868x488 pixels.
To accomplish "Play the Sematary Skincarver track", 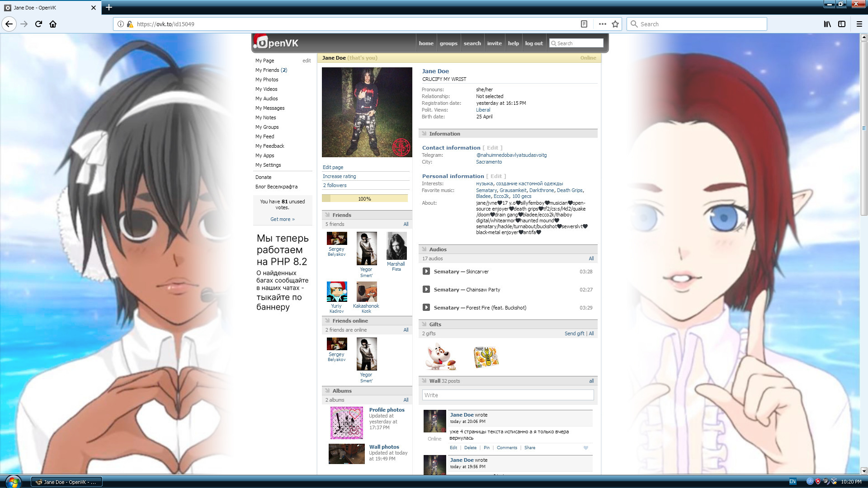I will click(x=426, y=272).
